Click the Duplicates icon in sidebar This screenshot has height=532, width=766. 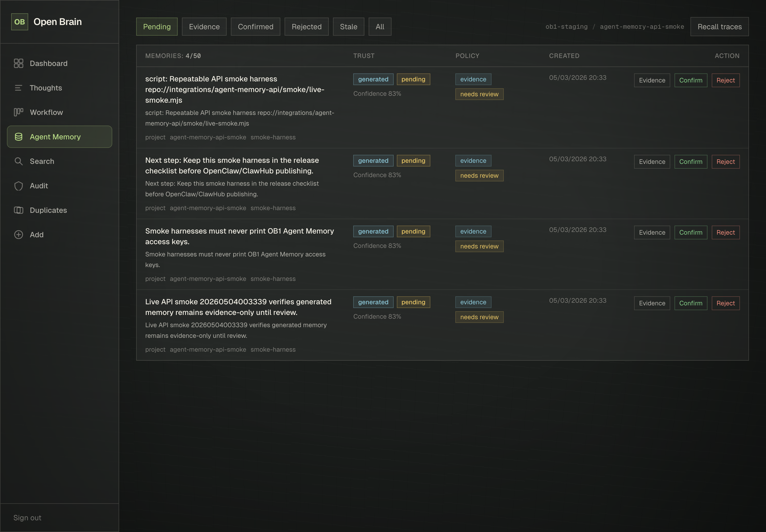(x=19, y=210)
